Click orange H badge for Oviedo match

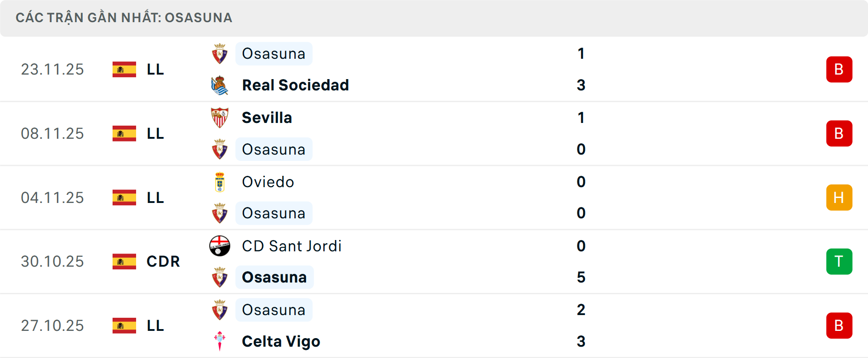coord(839,198)
